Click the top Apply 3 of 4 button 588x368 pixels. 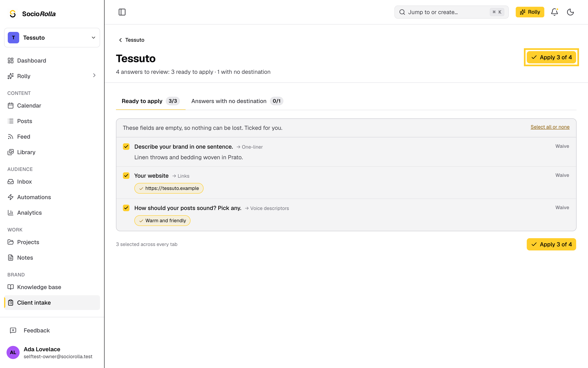pyautogui.click(x=551, y=57)
